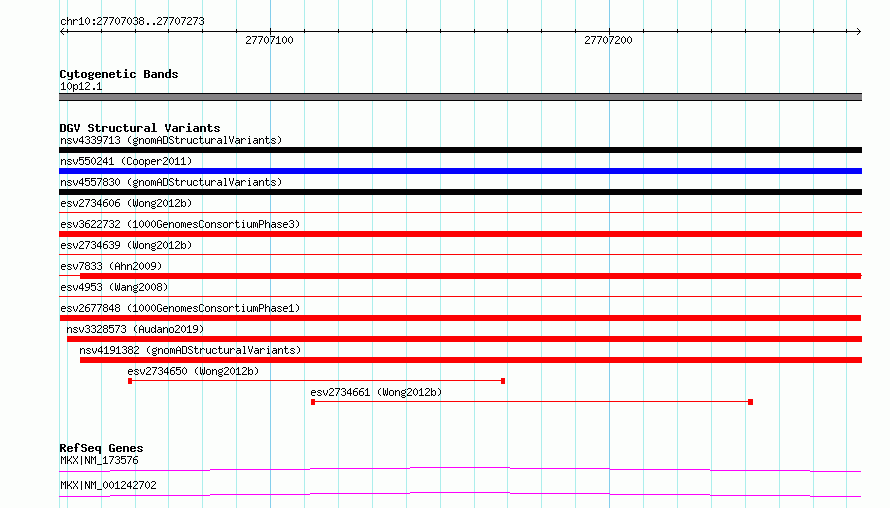This screenshot has height=508, width=890.
Task: Click the right end marker of esv2734661
Action: pyautogui.click(x=750, y=402)
